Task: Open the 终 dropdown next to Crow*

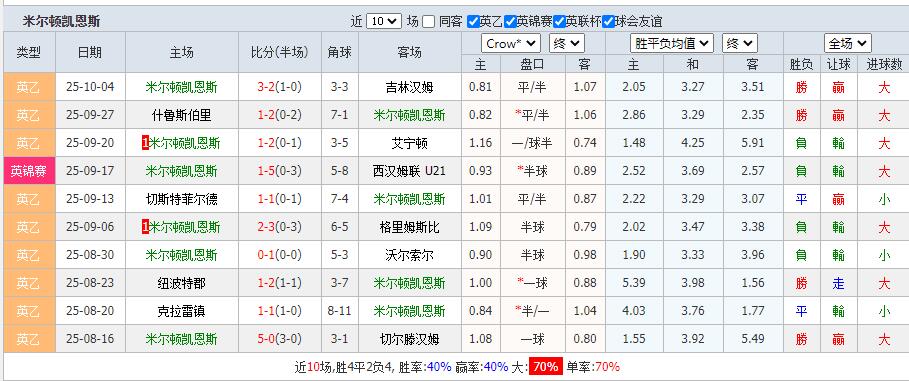Action: [567, 43]
